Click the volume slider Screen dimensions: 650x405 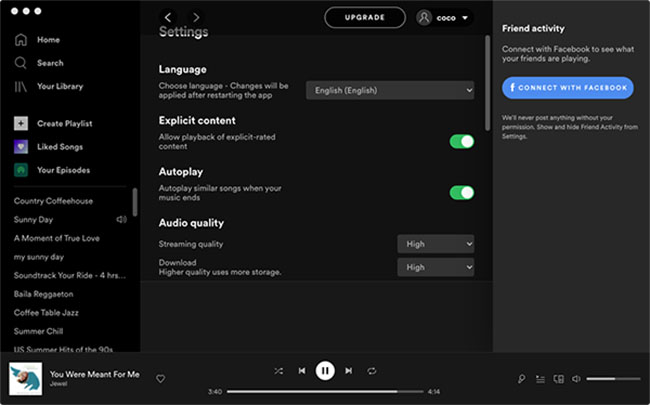pyautogui.click(x=613, y=379)
